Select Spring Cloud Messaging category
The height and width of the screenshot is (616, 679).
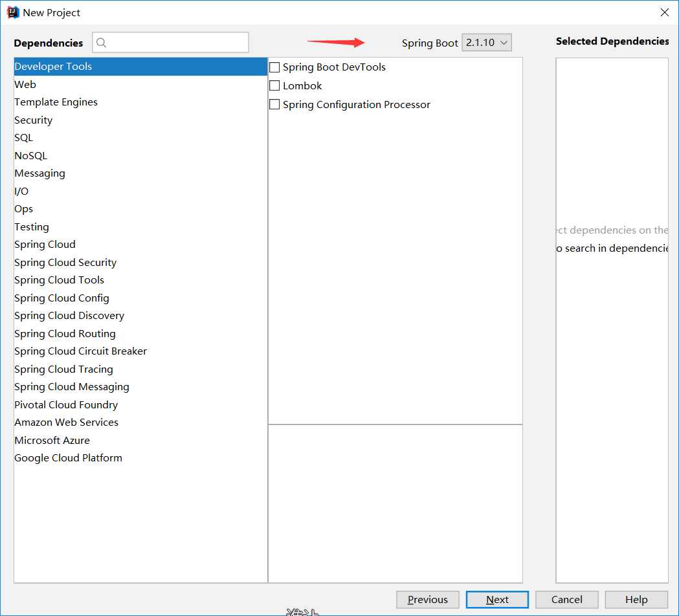(x=140, y=386)
